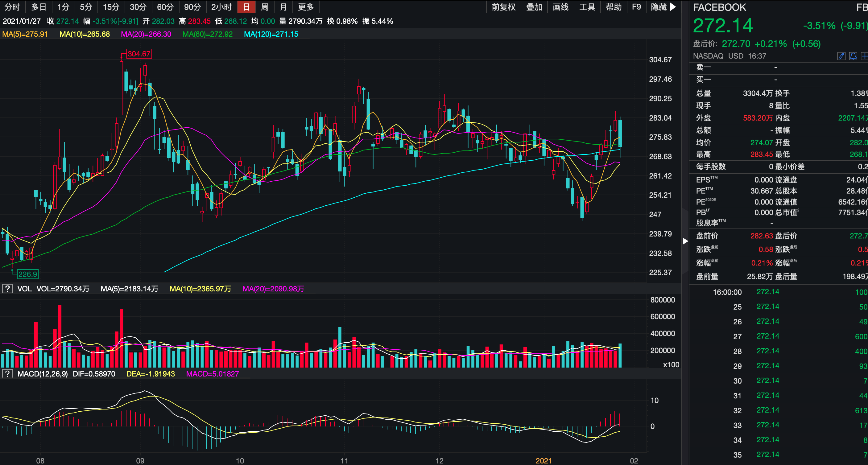
Task: Click the 16:00:00 trade tick row
Action: click(x=779, y=292)
